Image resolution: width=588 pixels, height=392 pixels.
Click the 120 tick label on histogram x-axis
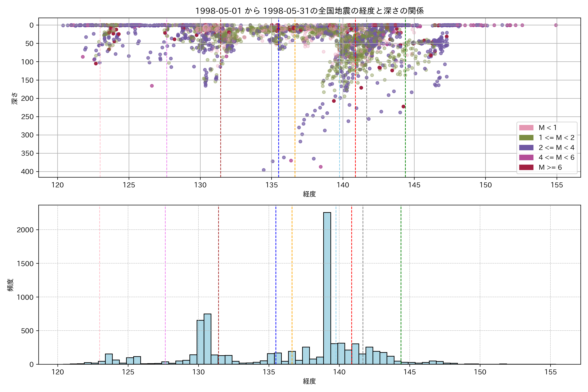coord(58,372)
